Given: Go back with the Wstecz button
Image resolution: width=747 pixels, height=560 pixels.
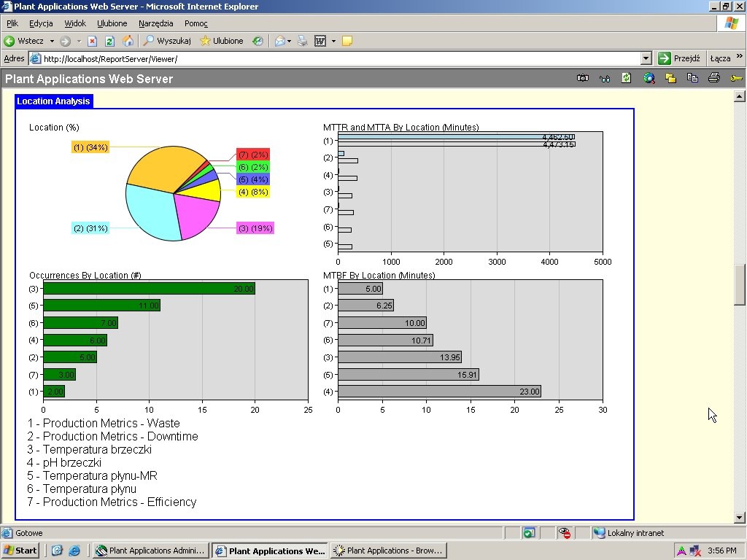Looking at the screenshot, I should (x=25, y=41).
